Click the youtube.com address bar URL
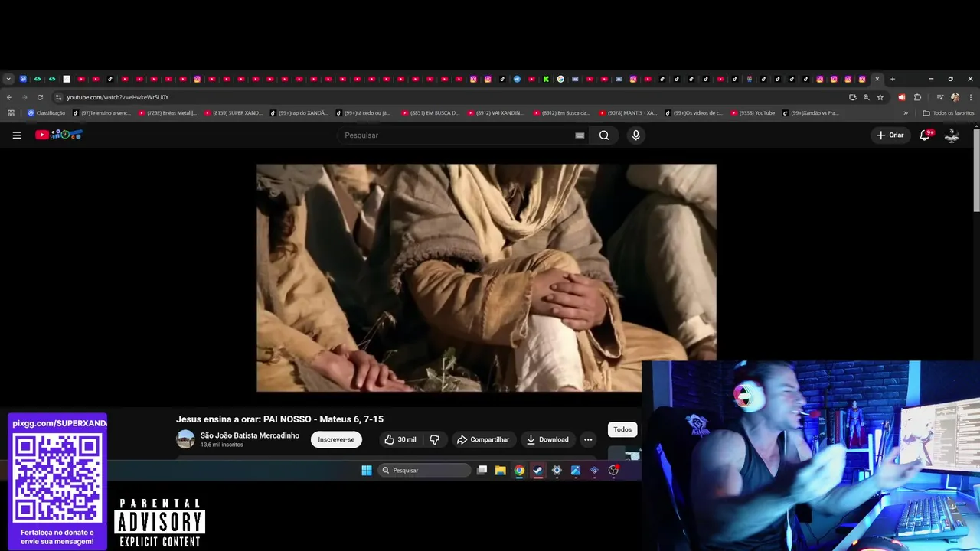980x551 pixels. (x=117, y=97)
